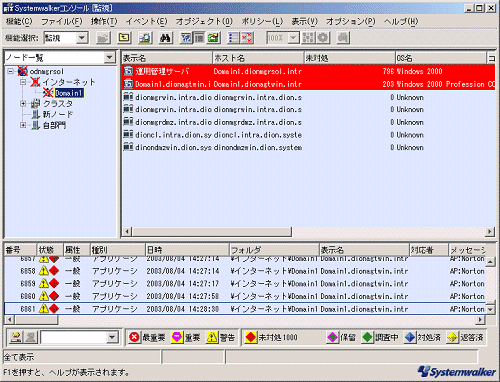Expand the クラスタ tree node

click(23, 104)
